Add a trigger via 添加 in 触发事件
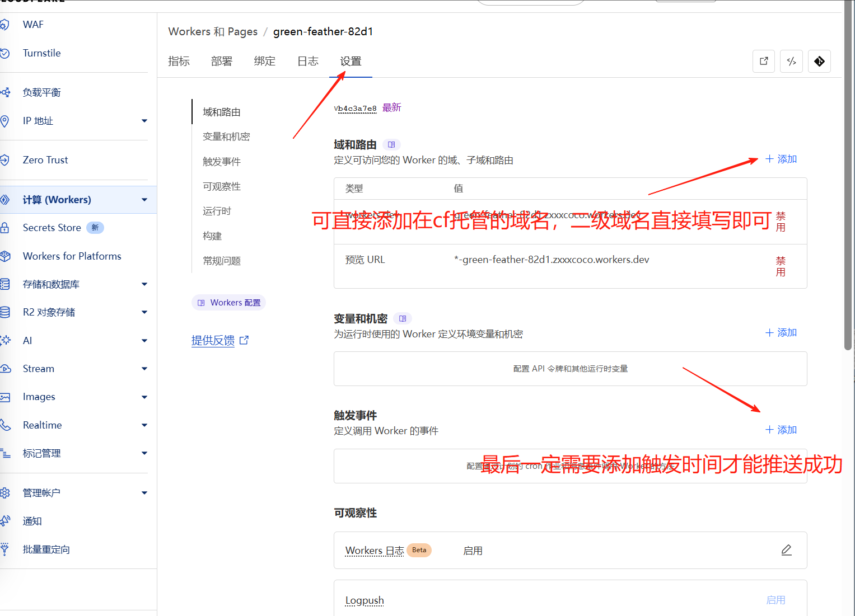Viewport: 855px width, 616px height. click(x=781, y=430)
